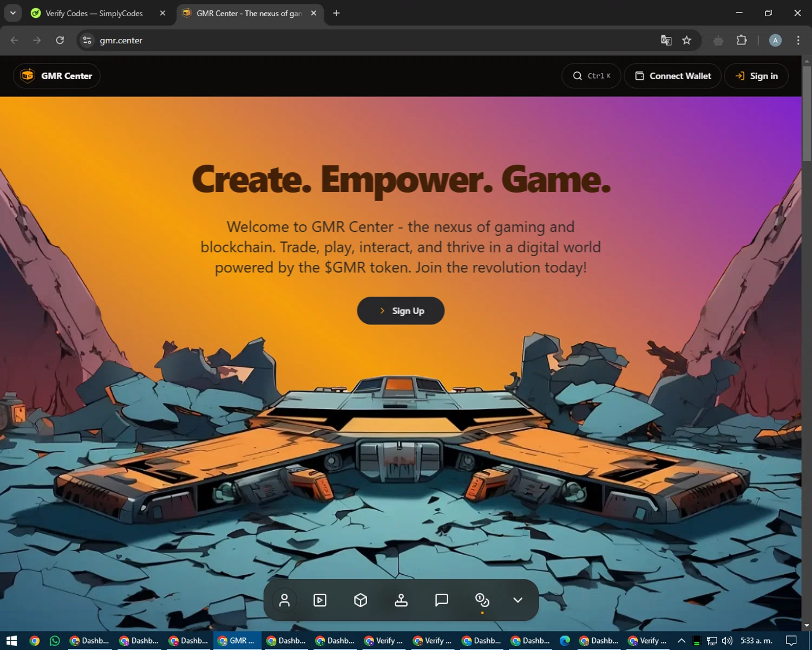Click the Create. Empower. Game. headline
The image size is (812, 650).
click(401, 179)
